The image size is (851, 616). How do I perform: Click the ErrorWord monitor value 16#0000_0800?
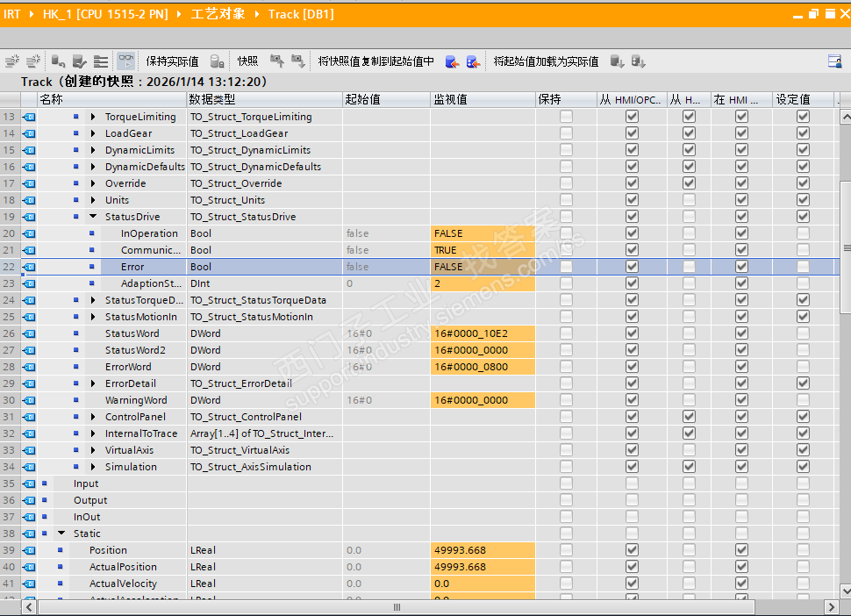483,367
